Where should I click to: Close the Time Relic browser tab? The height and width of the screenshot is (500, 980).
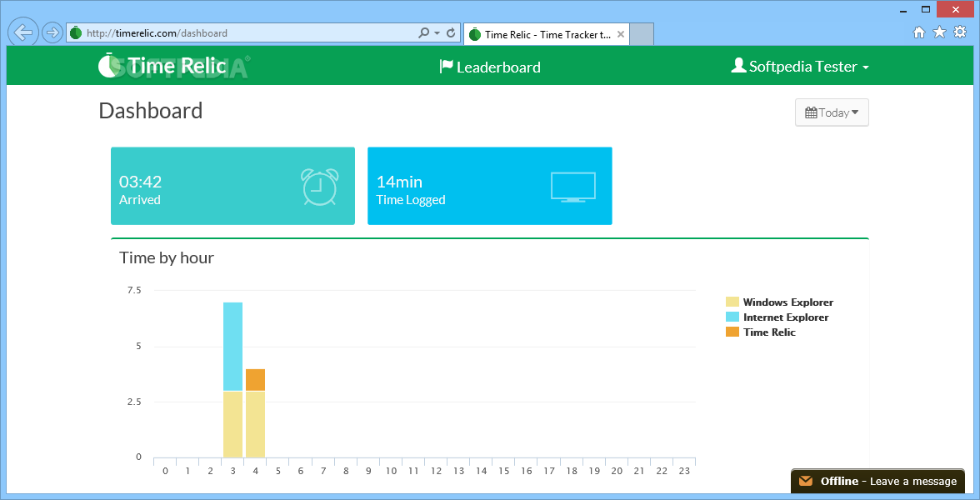[x=621, y=34]
